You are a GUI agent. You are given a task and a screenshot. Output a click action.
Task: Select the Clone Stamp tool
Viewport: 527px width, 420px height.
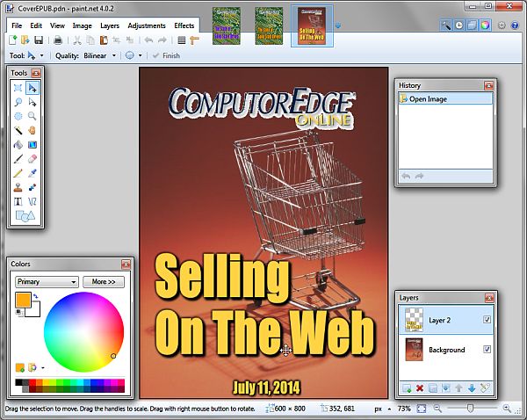coord(18,187)
